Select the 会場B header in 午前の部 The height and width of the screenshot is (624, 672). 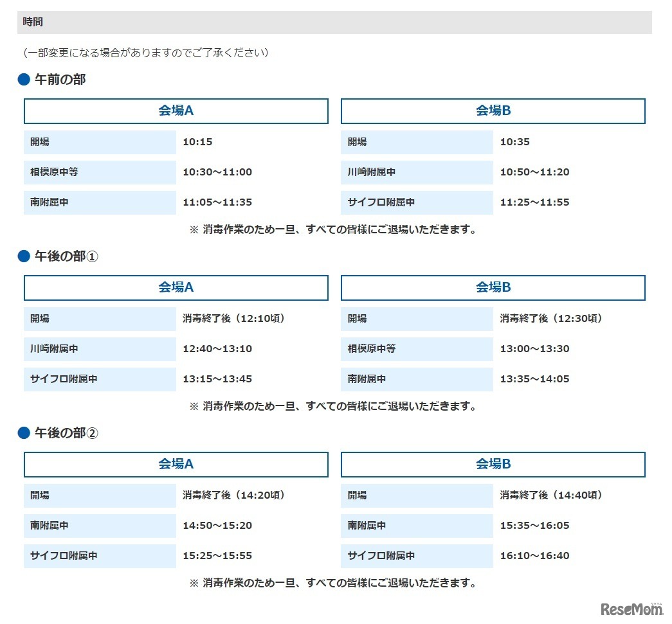[x=492, y=111]
